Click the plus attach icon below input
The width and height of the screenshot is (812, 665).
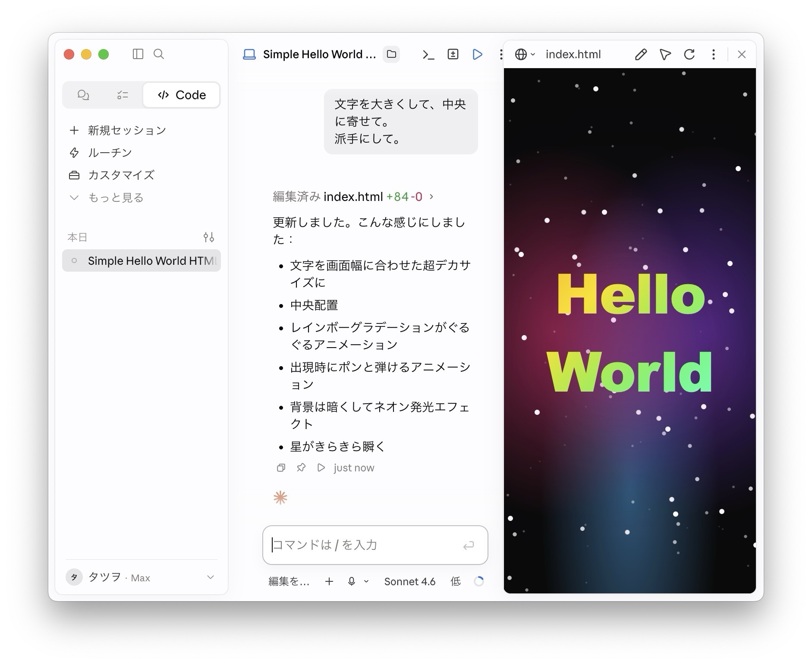point(329,582)
